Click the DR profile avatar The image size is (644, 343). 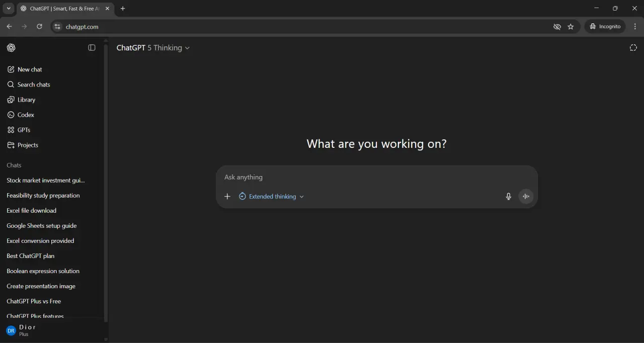click(11, 330)
